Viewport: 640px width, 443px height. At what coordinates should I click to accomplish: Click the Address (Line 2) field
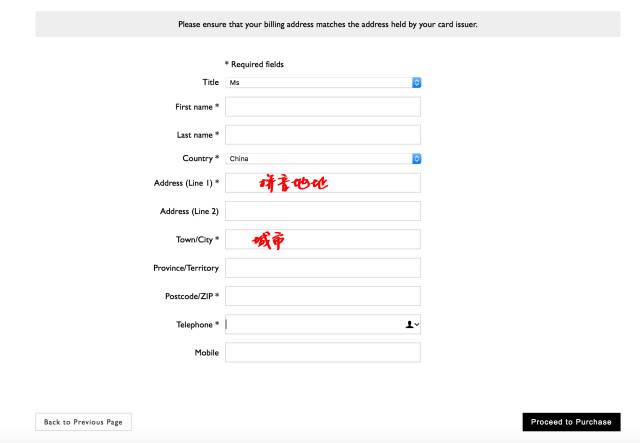(x=323, y=211)
